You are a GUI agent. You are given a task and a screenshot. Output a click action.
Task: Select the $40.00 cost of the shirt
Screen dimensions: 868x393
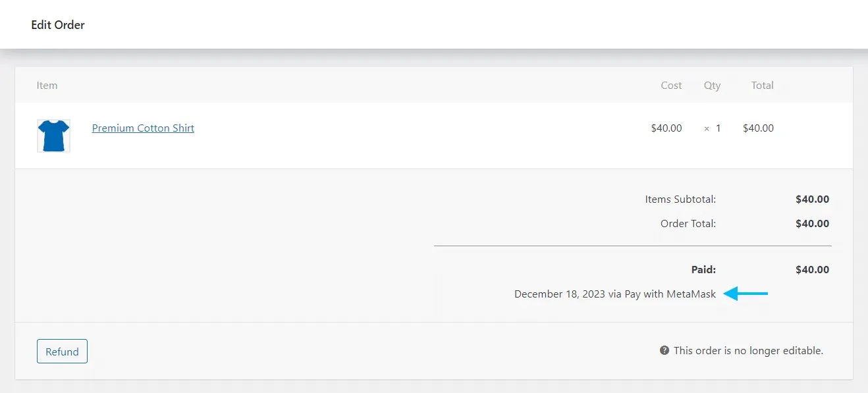click(x=666, y=128)
